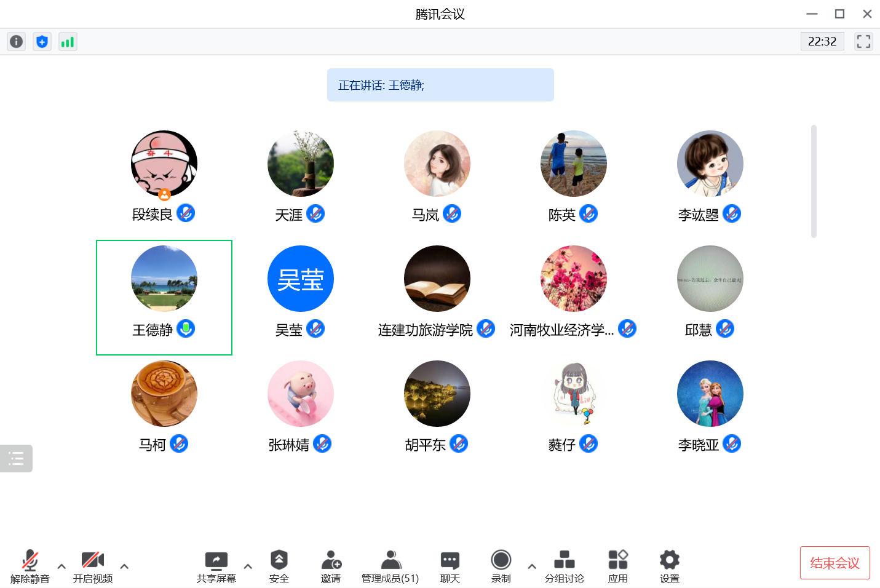880x588 pixels.
Task: Check the green network signal icon
Action: [68, 42]
